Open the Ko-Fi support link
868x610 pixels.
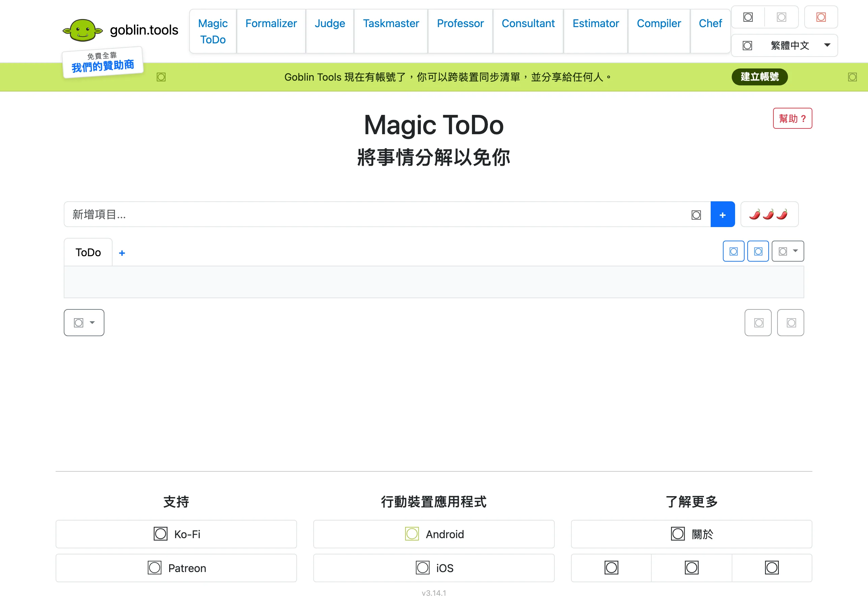[x=176, y=534]
